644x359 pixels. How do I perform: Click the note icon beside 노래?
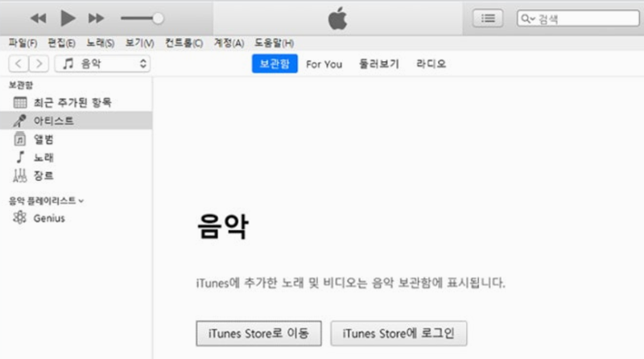(x=19, y=157)
